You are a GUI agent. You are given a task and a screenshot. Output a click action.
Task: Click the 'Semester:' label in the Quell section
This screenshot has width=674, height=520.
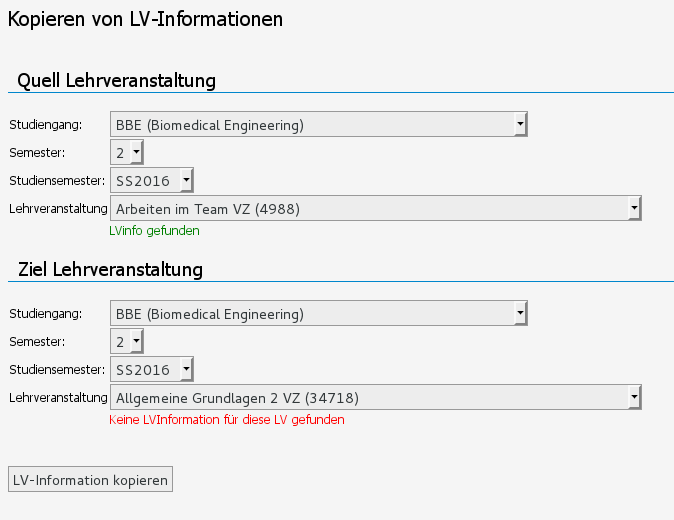point(37,153)
